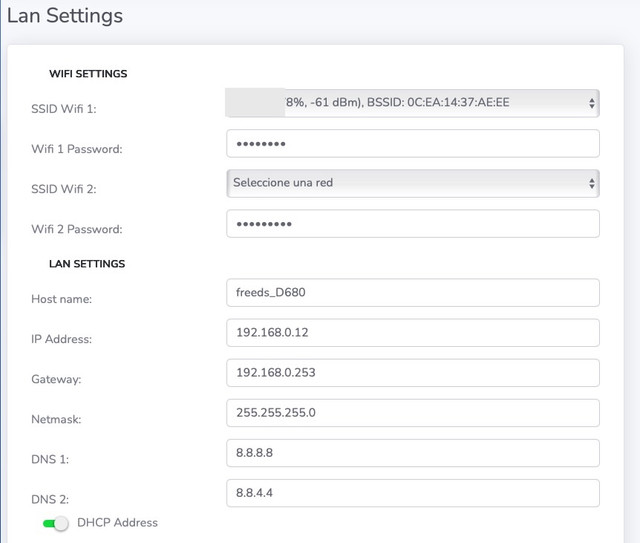Click the 'WIFI SETTINGS' section heading
This screenshot has height=543, width=640.
point(88,74)
